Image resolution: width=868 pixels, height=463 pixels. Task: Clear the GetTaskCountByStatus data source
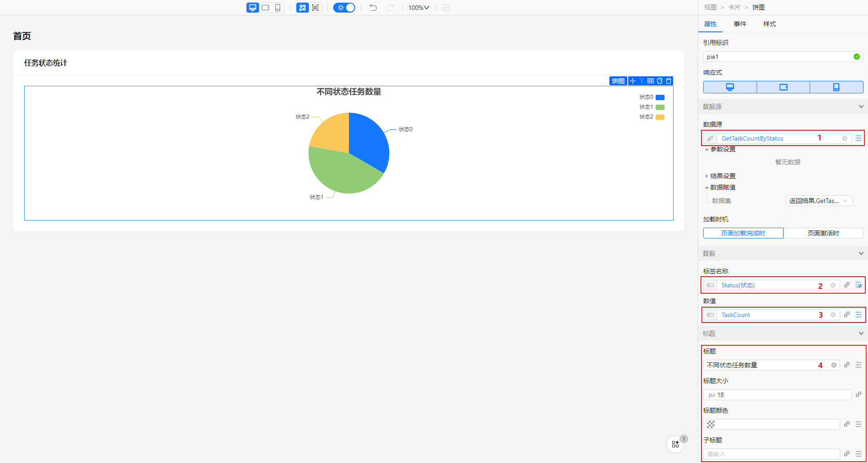tap(845, 138)
